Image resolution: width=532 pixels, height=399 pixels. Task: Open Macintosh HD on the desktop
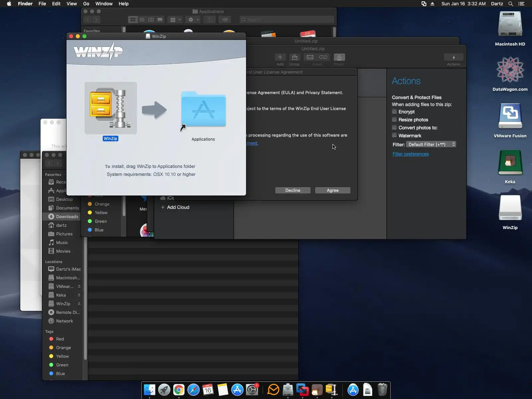point(510,24)
